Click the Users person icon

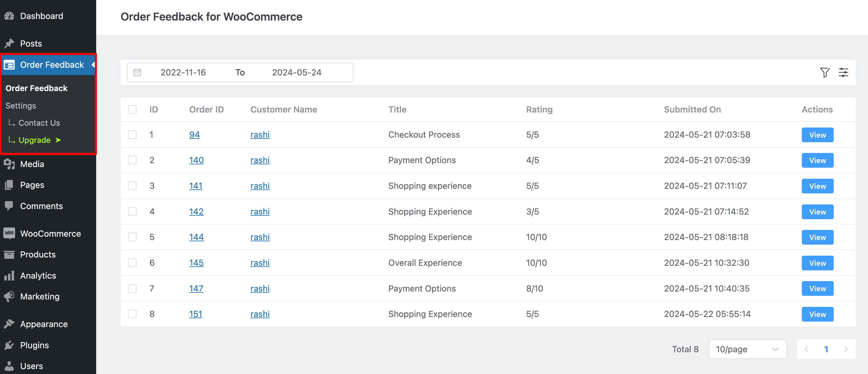click(9, 366)
